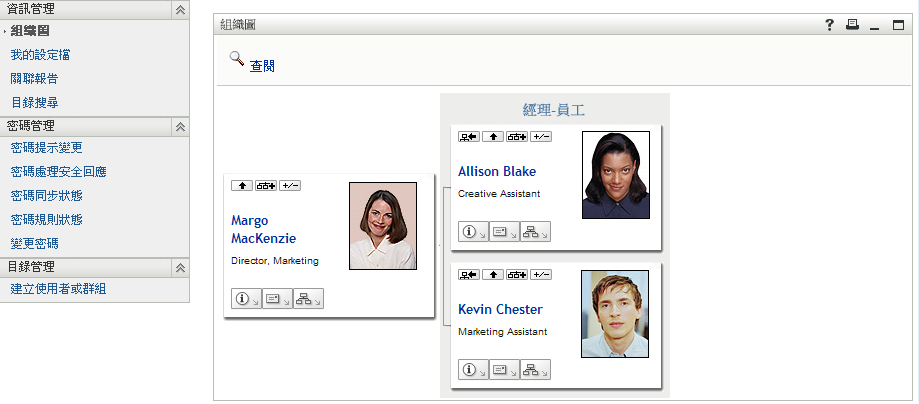Click the email icon on Allison Blake's card
Viewport: 919px width, 404px height.
(504, 232)
